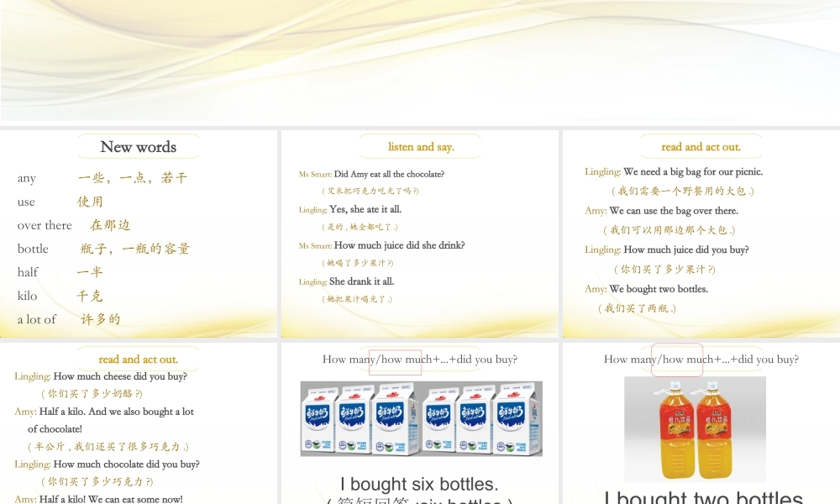840x504 pixels.
Task: Select the phrase "a lot of"
Action: [36, 319]
